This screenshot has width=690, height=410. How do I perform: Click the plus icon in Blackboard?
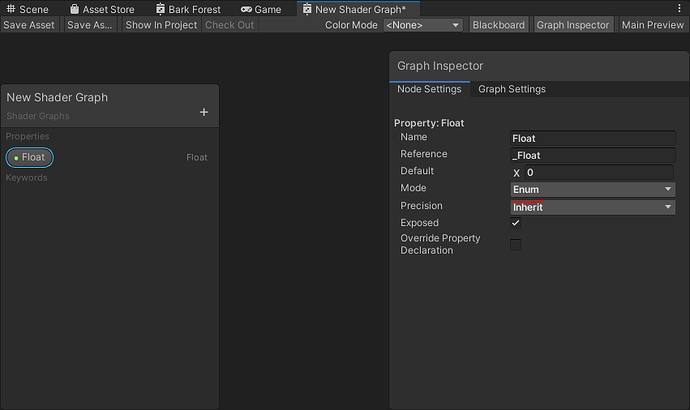pos(204,113)
